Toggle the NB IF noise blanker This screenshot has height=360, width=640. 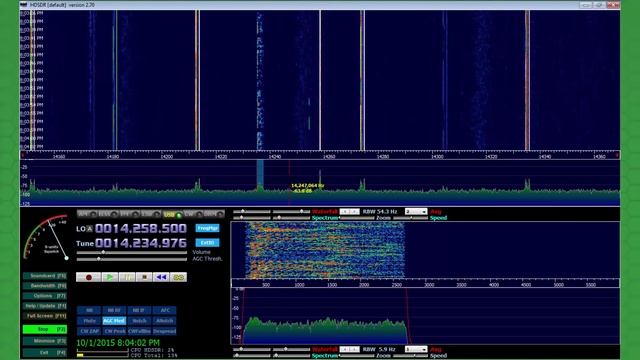(139, 311)
